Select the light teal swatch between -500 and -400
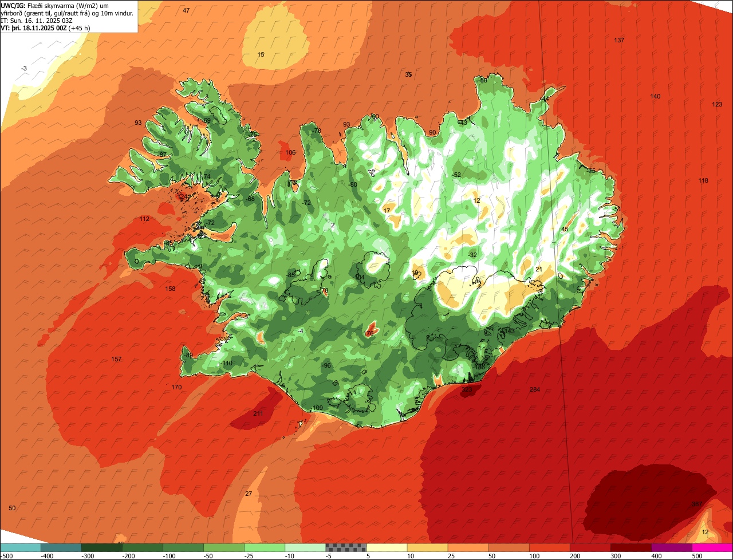The image size is (733, 560). (x=20, y=547)
